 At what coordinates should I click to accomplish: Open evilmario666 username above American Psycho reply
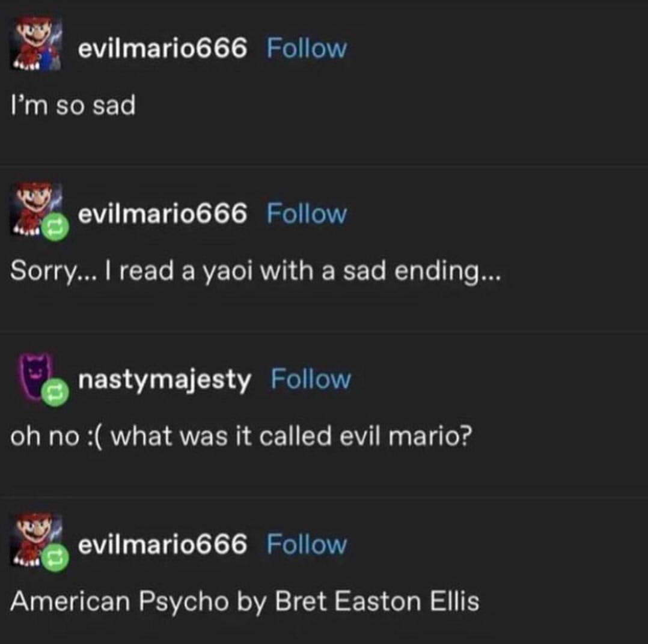click(162, 544)
